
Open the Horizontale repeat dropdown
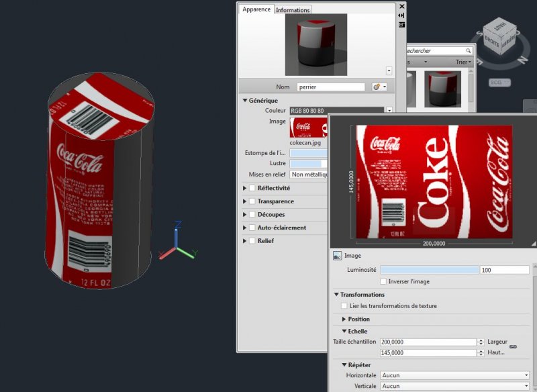[455, 375]
